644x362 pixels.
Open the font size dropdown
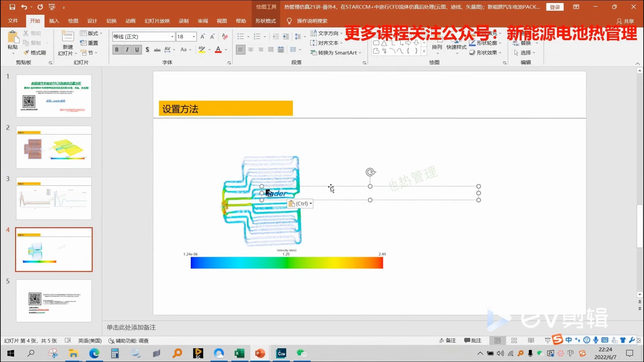click(x=193, y=36)
